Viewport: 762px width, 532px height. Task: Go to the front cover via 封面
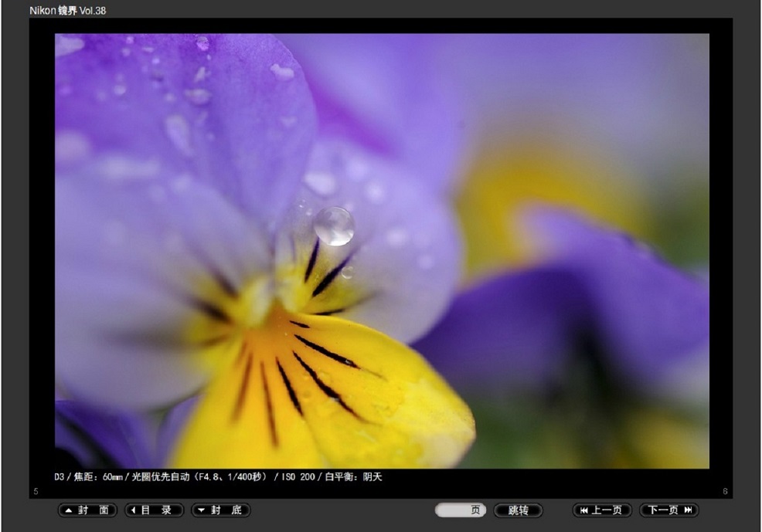pos(88,510)
